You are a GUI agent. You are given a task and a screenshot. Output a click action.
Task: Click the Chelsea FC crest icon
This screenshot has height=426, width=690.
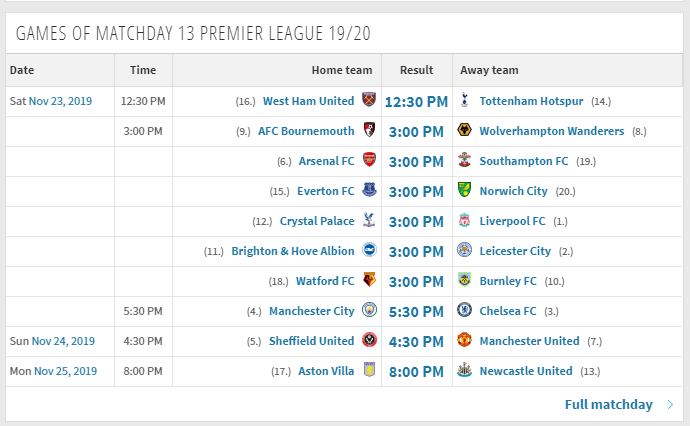click(x=464, y=310)
